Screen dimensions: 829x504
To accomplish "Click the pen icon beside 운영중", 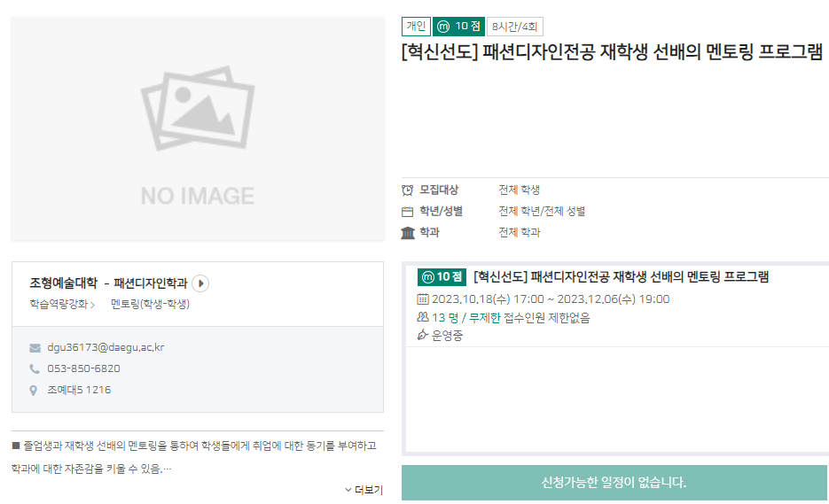I will tap(423, 336).
